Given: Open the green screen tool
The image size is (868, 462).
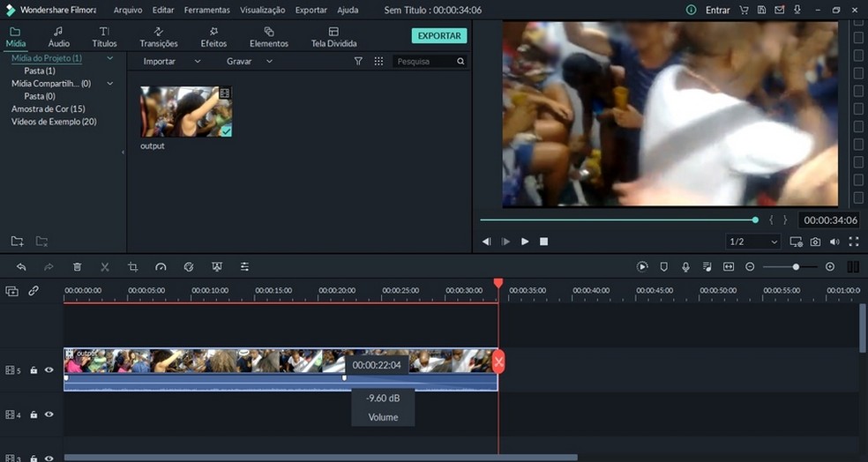Looking at the screenshot, I should point(217,267).
